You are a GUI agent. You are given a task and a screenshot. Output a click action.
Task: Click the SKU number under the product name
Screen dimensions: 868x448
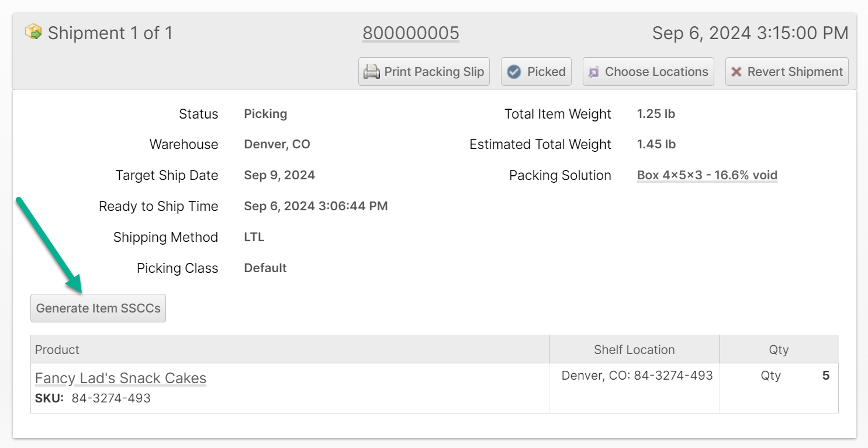click(x=111, y=398)
